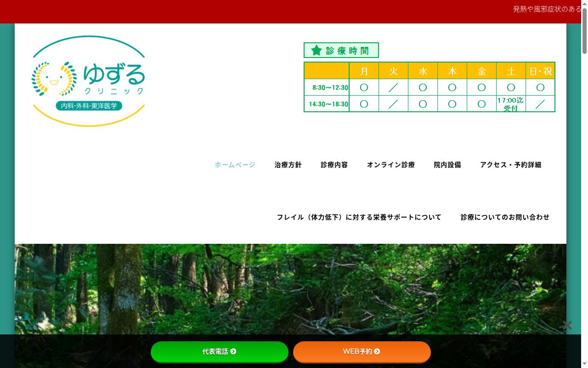Click the ゆずるクリニック logo

pyautogui.click(x=88, y=81)
